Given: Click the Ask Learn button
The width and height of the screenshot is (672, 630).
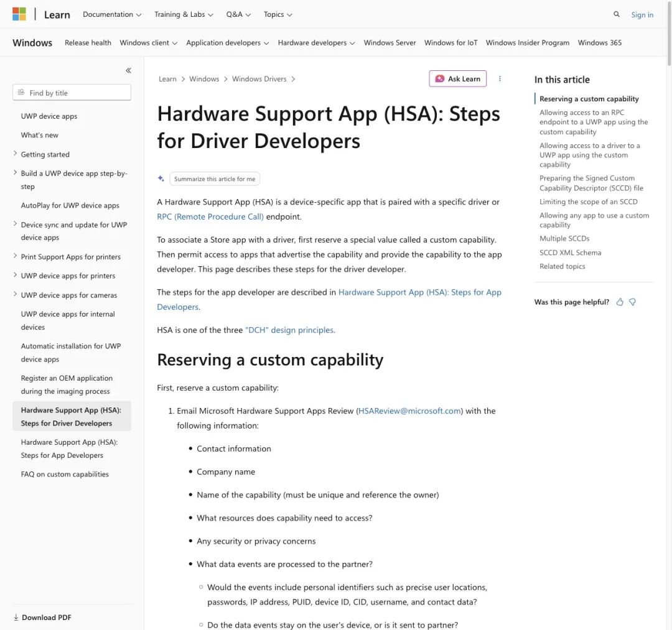Looking at the screenshot, I should [x=457, y=79].
